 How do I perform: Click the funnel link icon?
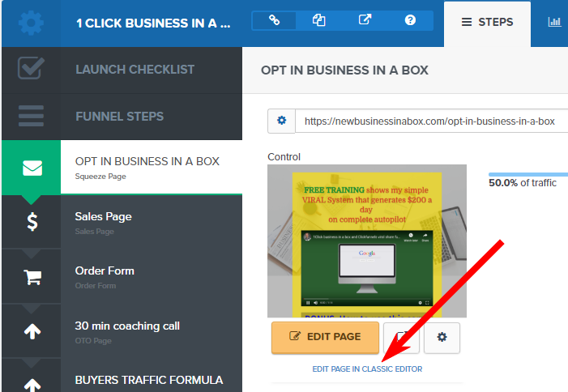pos(274,20)
